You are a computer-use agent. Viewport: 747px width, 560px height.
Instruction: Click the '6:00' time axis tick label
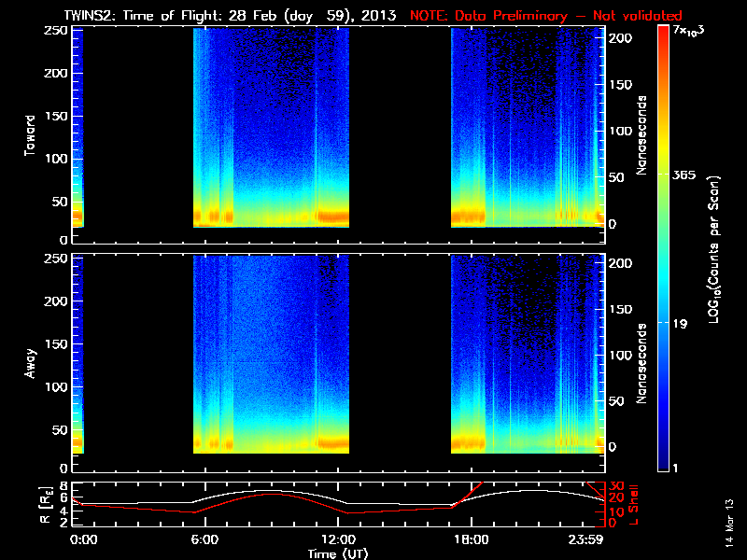(204, 539)
